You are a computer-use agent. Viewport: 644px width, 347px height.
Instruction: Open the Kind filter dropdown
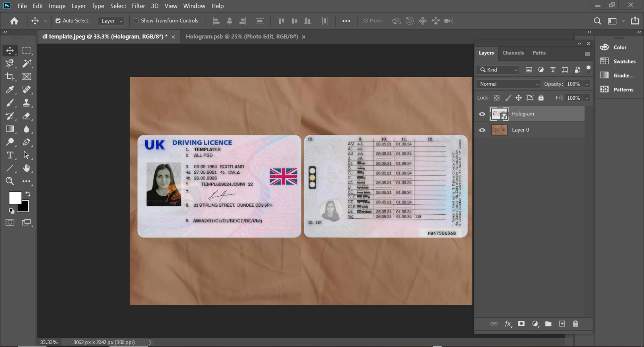(x=498, y=70)
